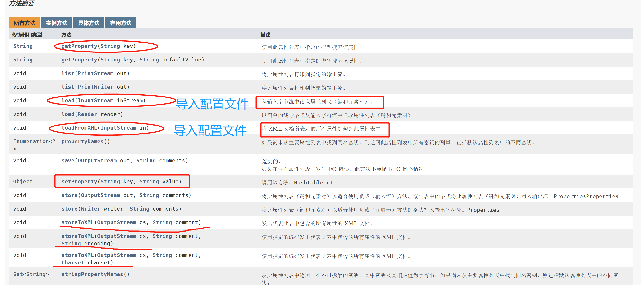Click String return type of getProperty(String key)
This screenshot has height=285, width=644.
23,46
